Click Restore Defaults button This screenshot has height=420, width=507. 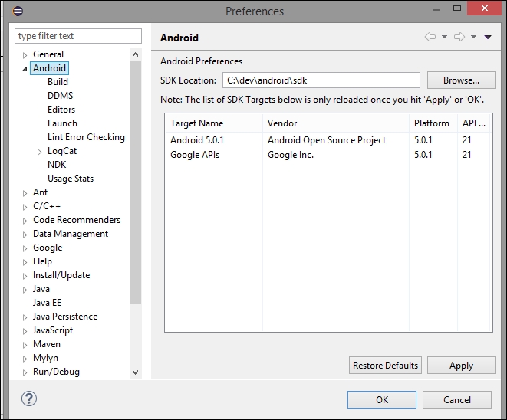(x=385, y=366)
